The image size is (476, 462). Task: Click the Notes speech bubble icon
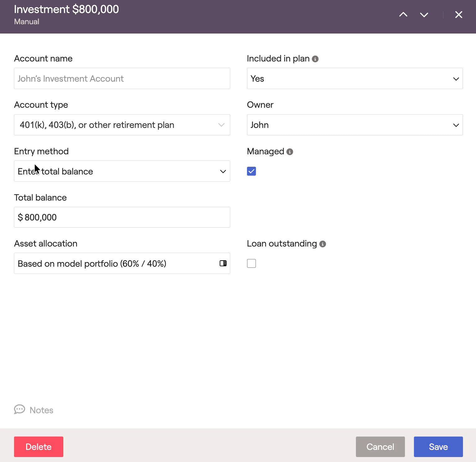tap(20, 410)
